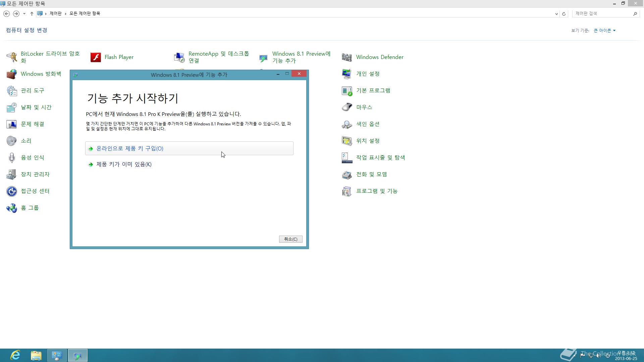644x362 pixels.
Task: Expand the 제어판 breadcrumb chevron
Action: 65,14
